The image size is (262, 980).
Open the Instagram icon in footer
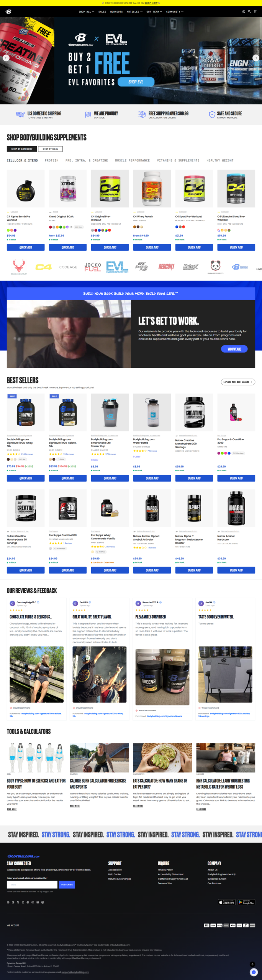[x=8, y=902]
